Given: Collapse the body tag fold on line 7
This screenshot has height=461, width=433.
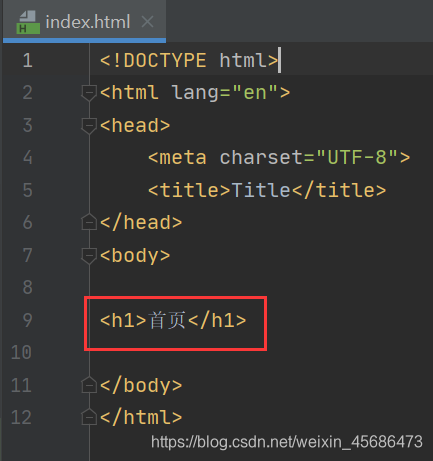Looking at the screenshot, I should (89, 256).
